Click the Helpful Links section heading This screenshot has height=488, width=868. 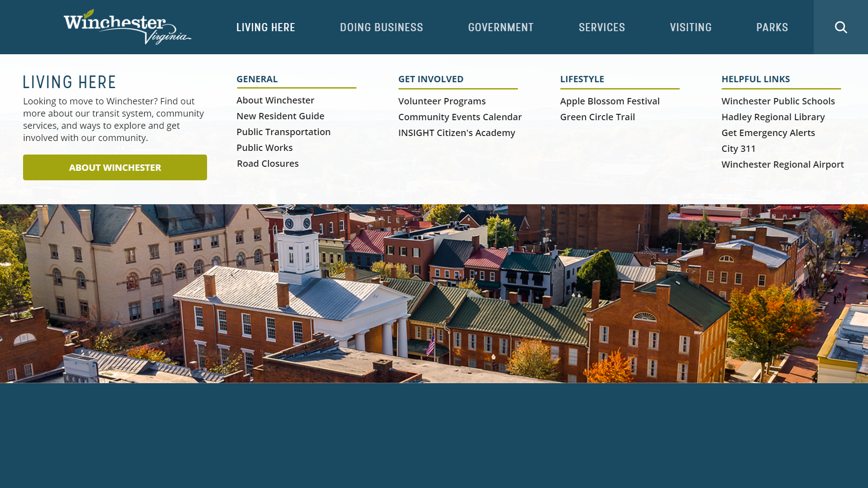(x=755, y=79)
